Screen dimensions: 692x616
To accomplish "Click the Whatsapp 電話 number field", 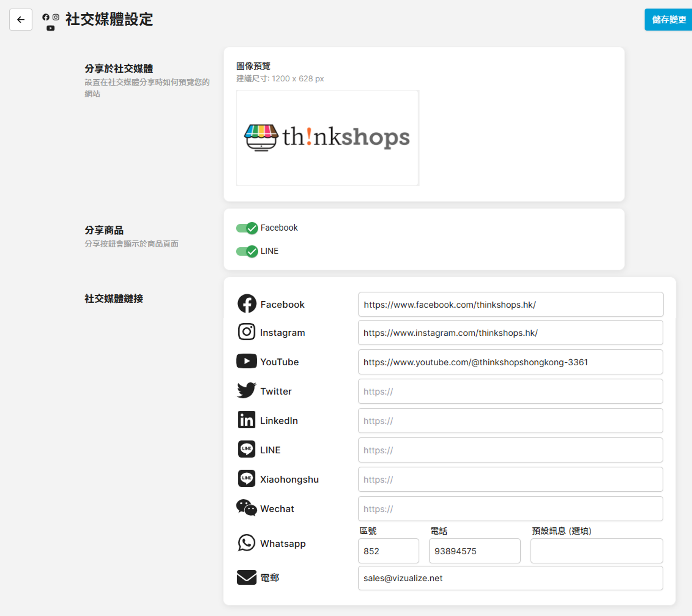I will (474, 551).
